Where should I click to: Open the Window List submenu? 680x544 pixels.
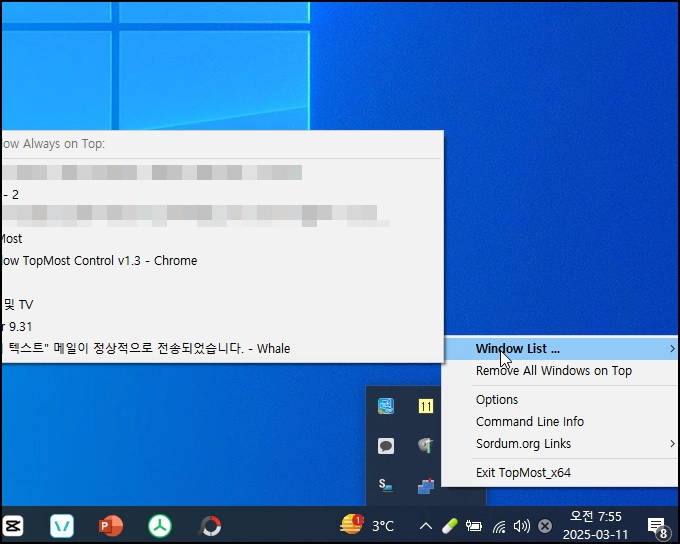click(x=560, y=349)
